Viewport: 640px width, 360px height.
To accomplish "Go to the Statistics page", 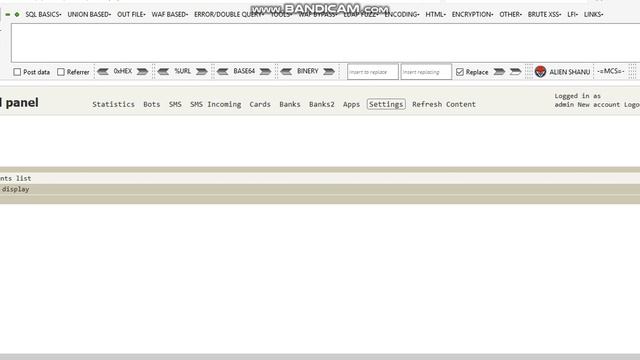I will click(x=113, y=104).
